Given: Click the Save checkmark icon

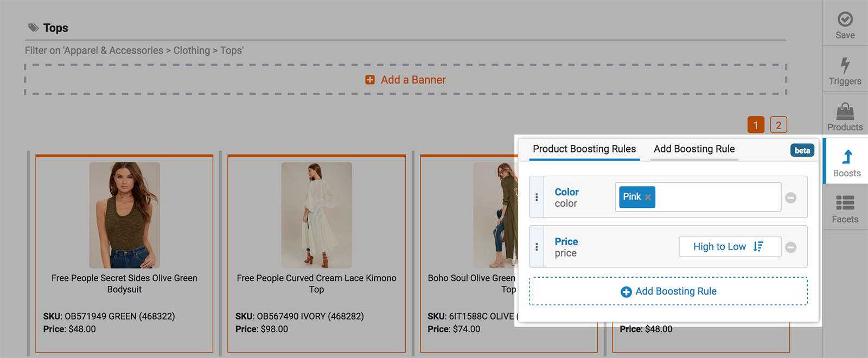Looking at the screenshot, I should tap(845, 20).
